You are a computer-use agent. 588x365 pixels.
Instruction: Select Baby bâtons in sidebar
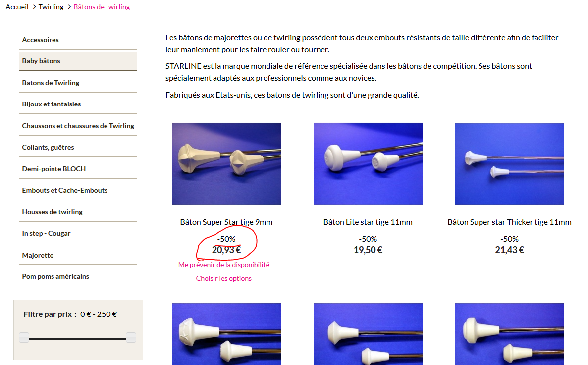pyautogui.click(x=41, y=61)
